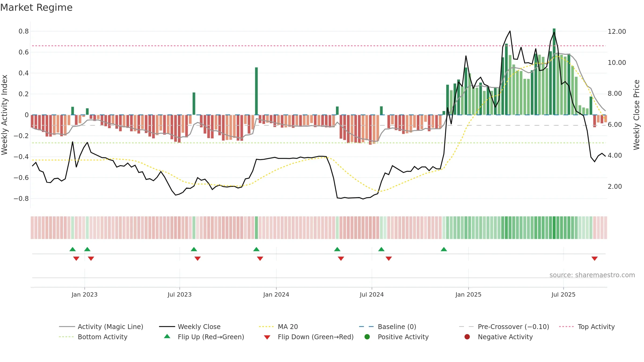Select the flip-up marker before Jan 2024
This screenshot has width=644, height=362.
click(256, 249)
